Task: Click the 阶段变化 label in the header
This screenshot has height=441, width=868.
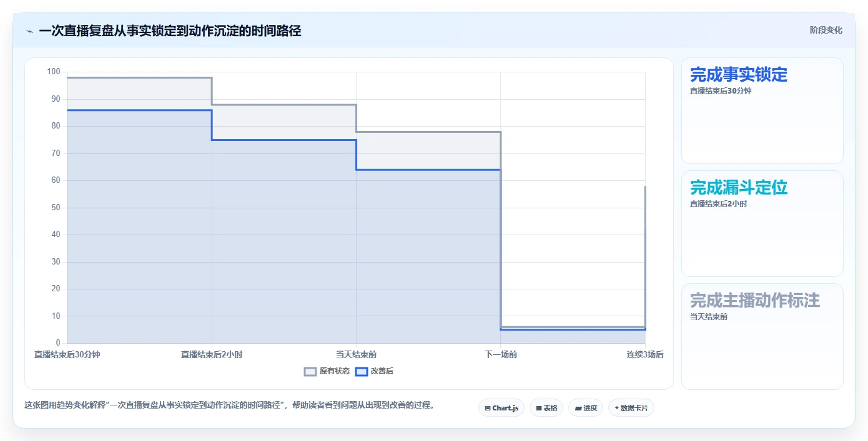Action: click(826, 30)
